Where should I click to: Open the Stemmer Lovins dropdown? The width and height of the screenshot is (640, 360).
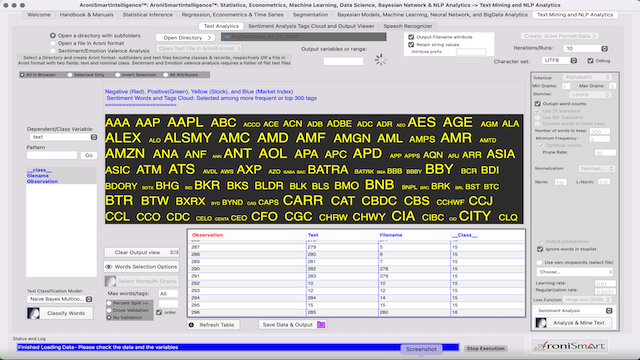590,94
